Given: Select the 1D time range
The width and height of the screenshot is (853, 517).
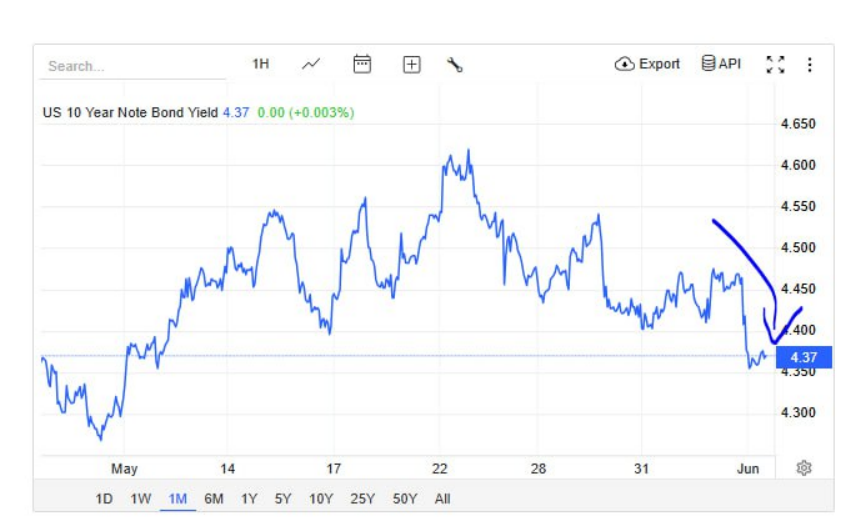Looking at the screenshot, I should pyautogui.click(x=104, y=498).
